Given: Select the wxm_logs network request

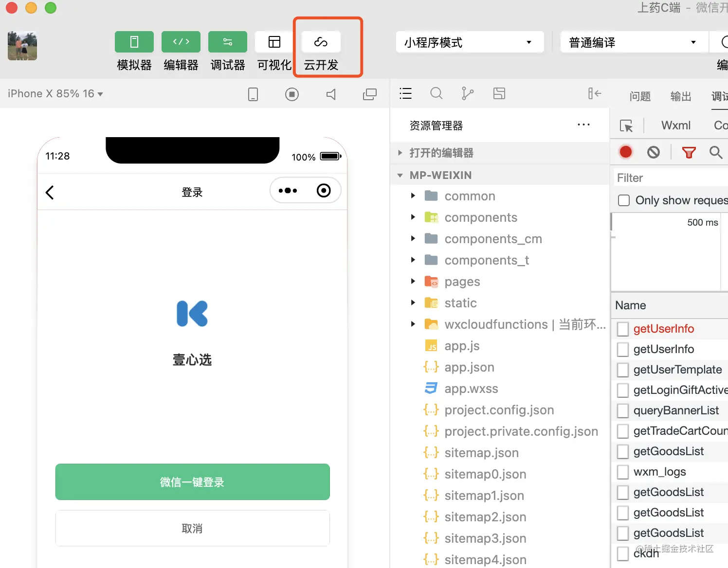Looking at the screenshot, I should click(x=660, y=472).
